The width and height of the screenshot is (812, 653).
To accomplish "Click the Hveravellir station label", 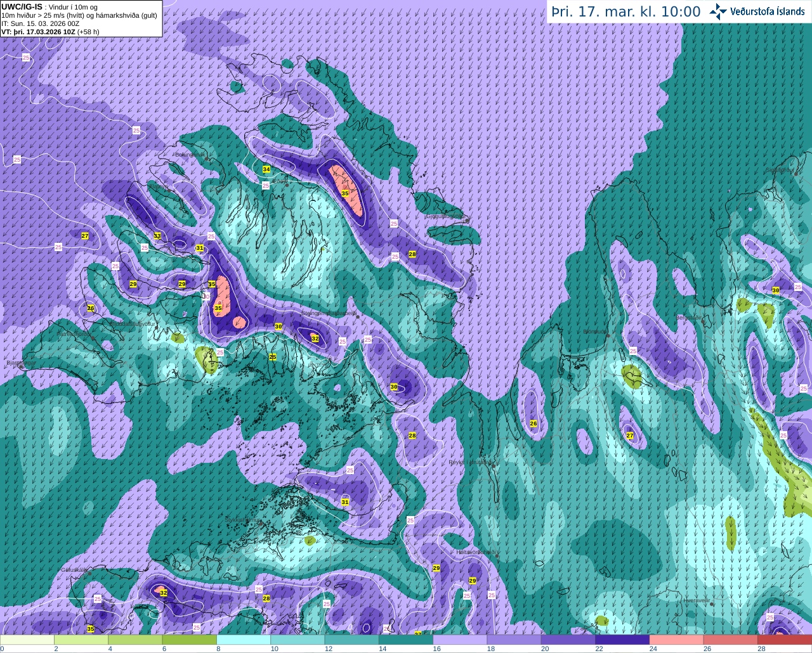I will click(697, 600).
